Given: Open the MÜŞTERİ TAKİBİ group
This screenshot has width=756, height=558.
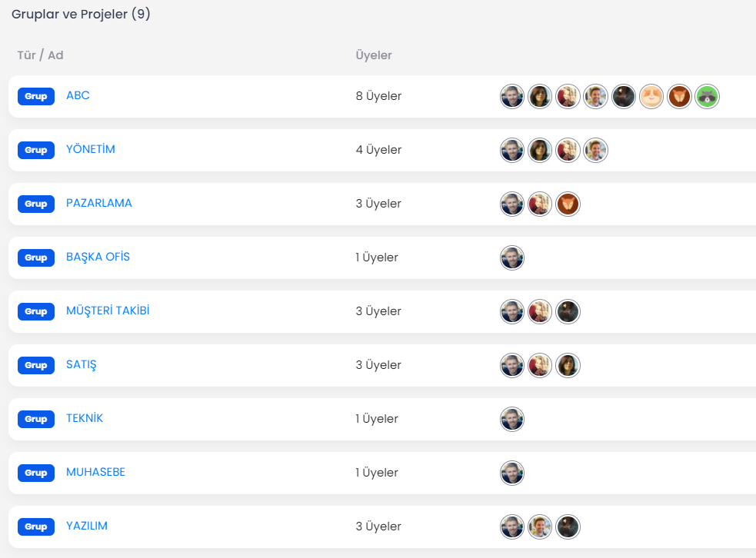Looking at the screenshot, I should (x=108, y=311).
